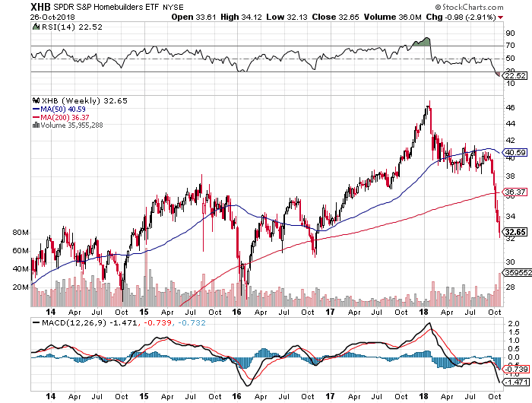Click the 16 year label under price chart
Viewport: 532px width, 403px height.
pos(236,312)
